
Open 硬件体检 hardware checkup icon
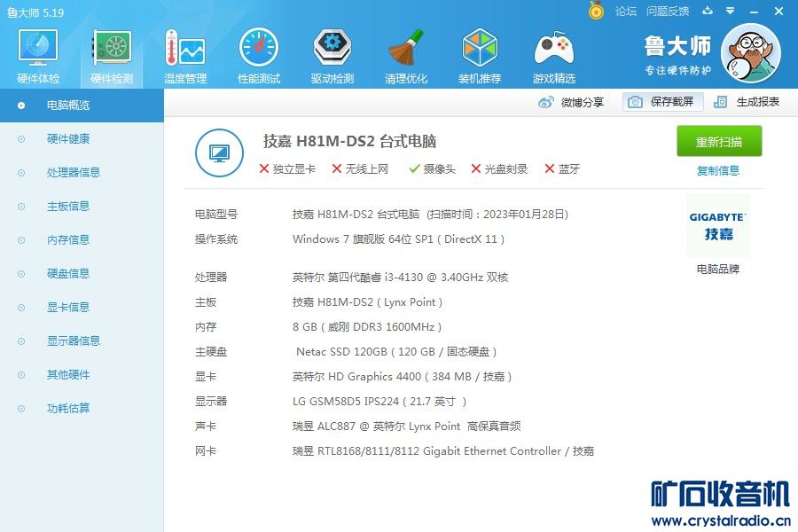(37, 48)
